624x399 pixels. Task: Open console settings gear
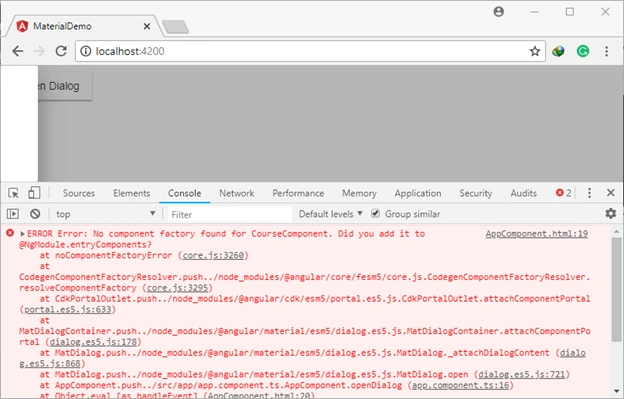pos(610,214)
